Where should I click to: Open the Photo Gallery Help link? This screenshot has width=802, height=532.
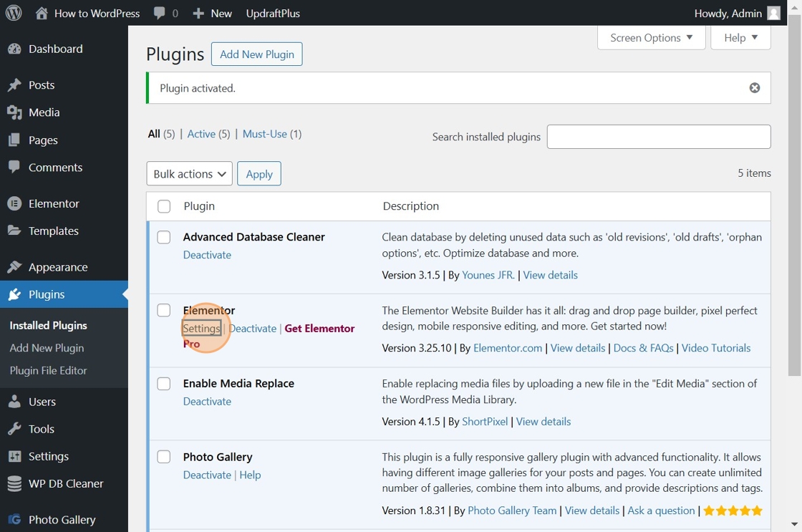click(x=250, y=475)
